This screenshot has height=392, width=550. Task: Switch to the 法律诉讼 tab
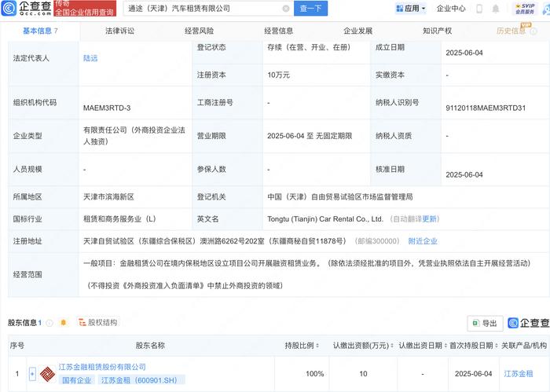tap(119, 31)
